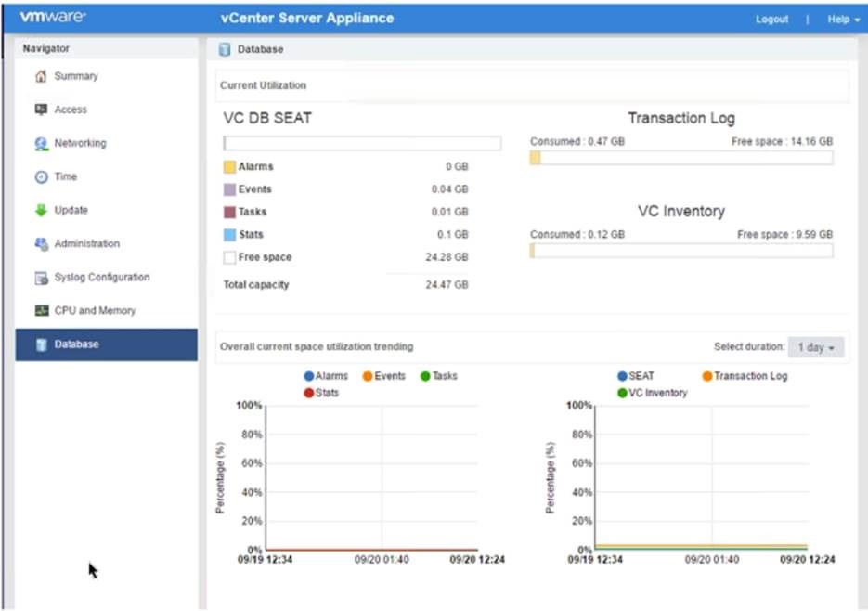Click the Summary house icon in Navigator
Screen dimensions: 868x611
41,76
